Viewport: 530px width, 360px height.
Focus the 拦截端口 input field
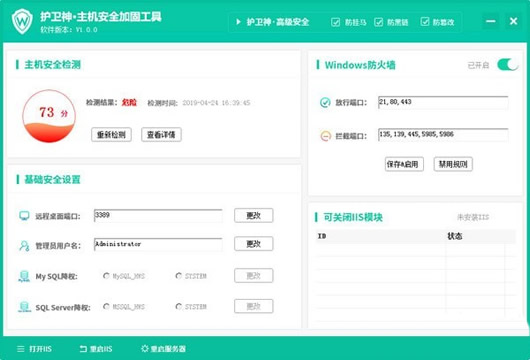tap(443, 135)
